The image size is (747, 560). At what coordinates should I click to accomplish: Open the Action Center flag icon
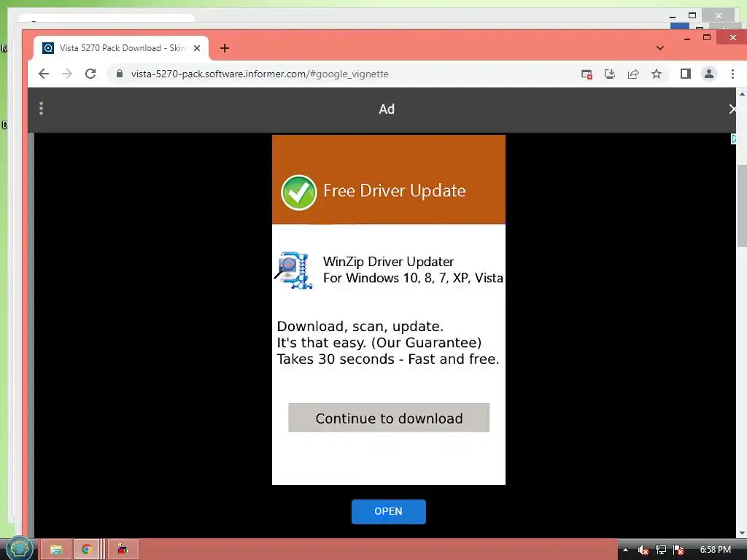[x=679, y=550]
